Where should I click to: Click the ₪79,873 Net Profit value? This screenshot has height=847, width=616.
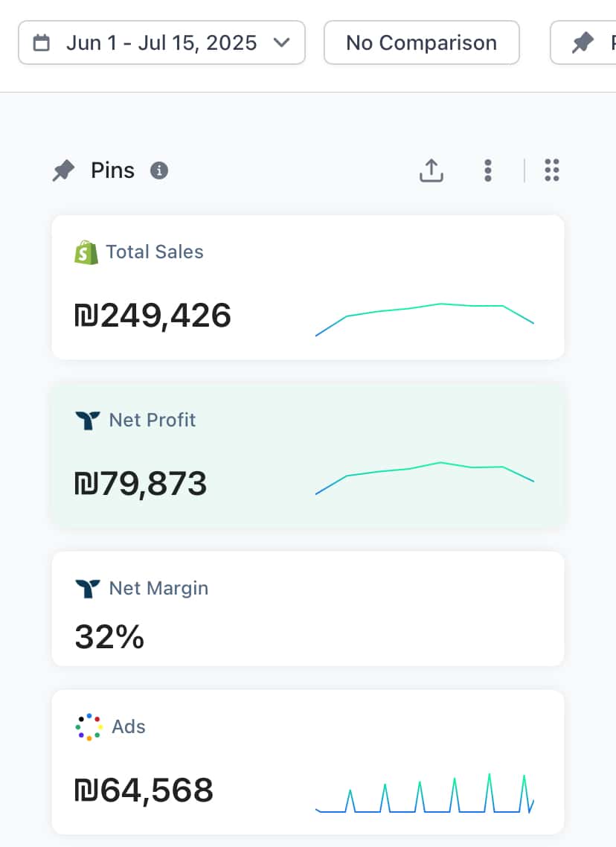tap(141, 485)
